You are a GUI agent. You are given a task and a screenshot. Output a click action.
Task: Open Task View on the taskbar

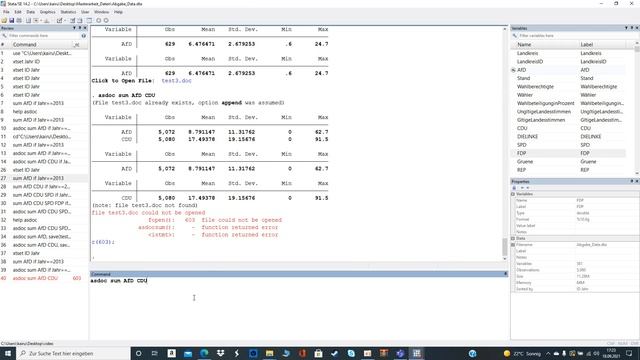(155, 353)
